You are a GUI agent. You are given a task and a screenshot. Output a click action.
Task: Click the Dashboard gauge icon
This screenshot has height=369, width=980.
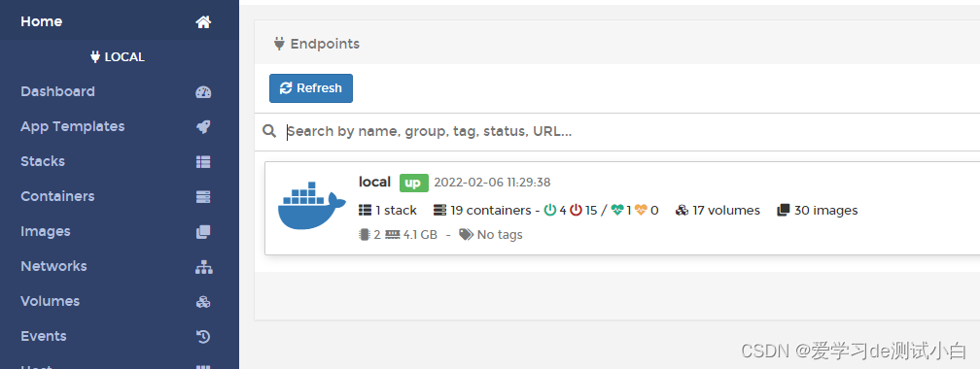point(203,92)
